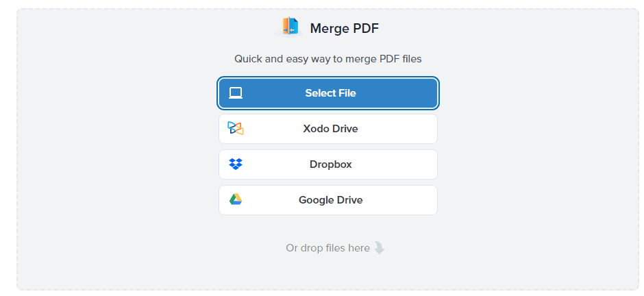Click the 'Xodo Drive' label text
This screenshot has width=644, height=296.
[330, 129]
